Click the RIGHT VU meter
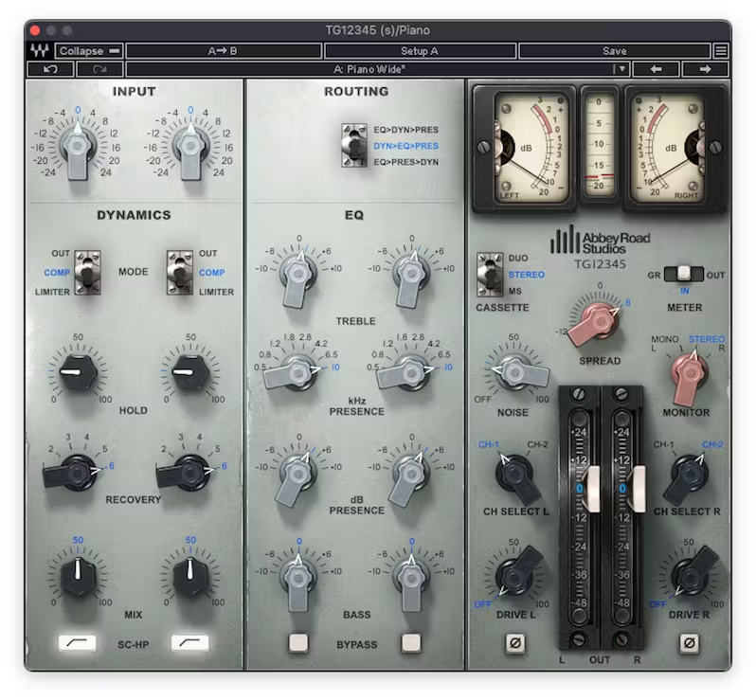Screen dimensions: 756x700 (x=675, y=148)
